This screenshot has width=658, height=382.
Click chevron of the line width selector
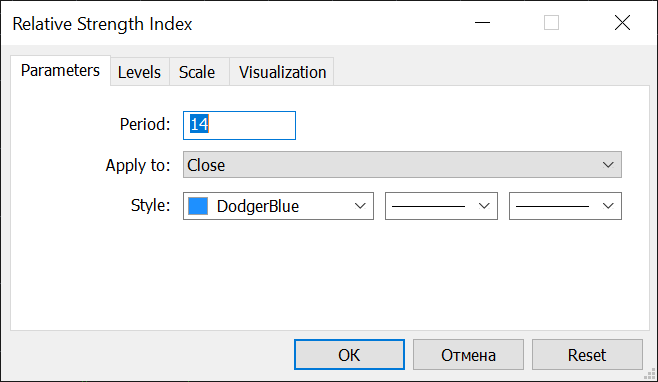tap(608, 206)
